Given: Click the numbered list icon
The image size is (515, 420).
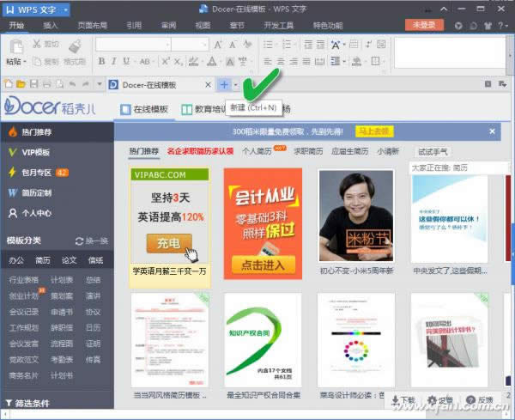Looking at the screenshot, I should click(287, 45).
